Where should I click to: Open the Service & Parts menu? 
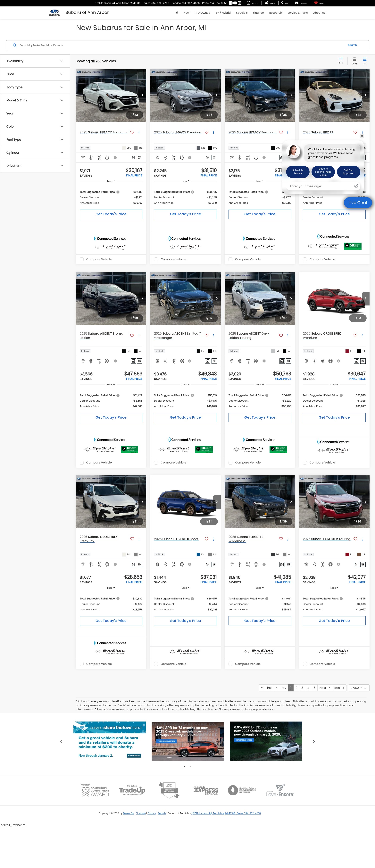point(297,13)
